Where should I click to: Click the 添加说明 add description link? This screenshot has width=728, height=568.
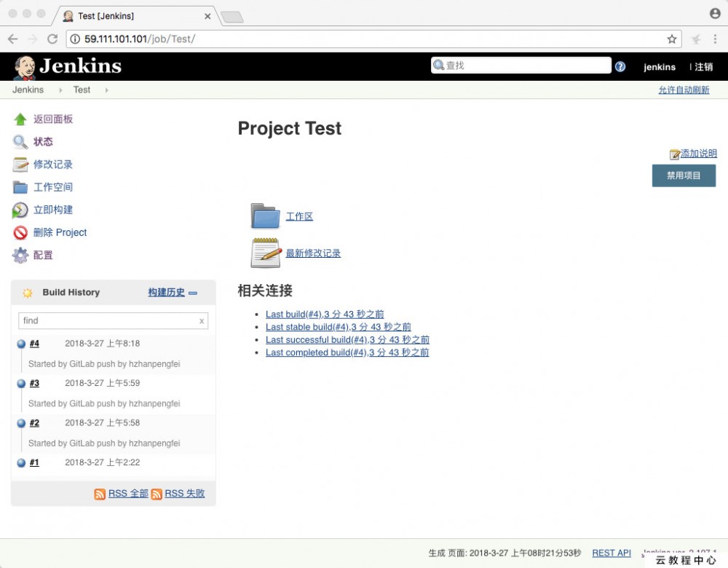[697, 154]
